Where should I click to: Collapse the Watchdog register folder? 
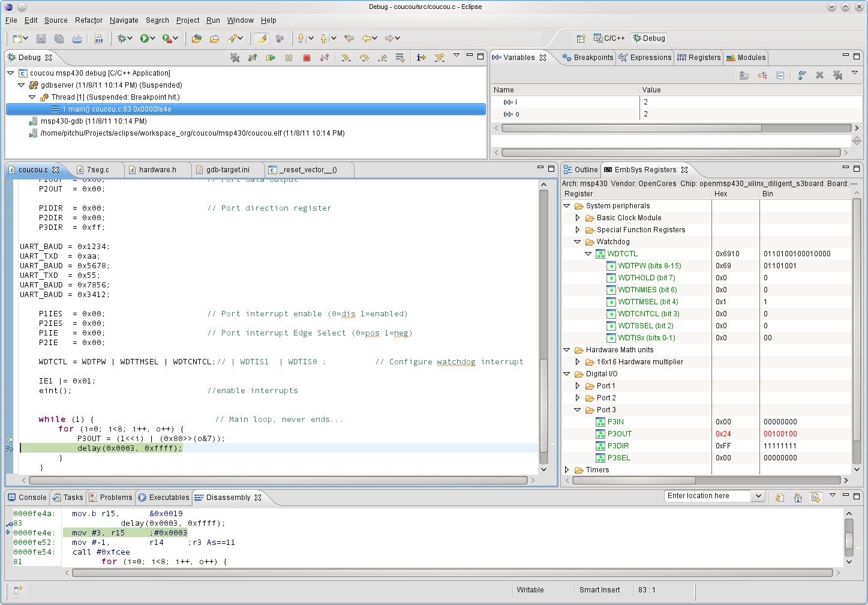[578, 242]
